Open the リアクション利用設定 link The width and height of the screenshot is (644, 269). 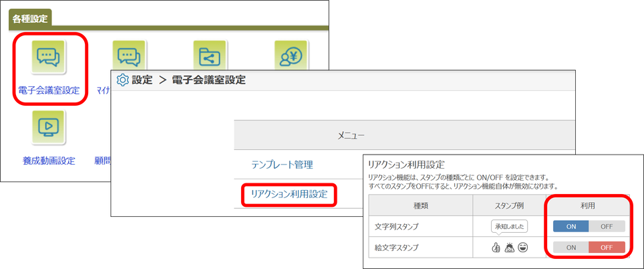click(x=289, y=194)
